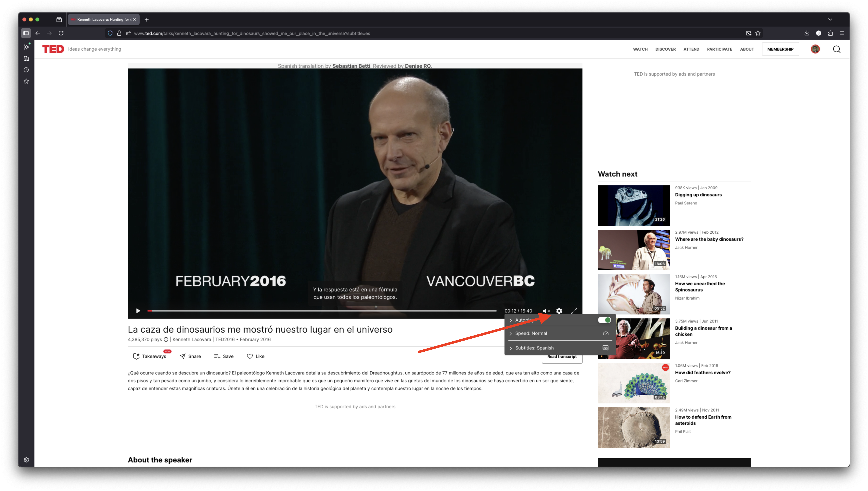Expand the Speed: Normal option
Screen dimensions: 868x491
[x=531, y=333]
